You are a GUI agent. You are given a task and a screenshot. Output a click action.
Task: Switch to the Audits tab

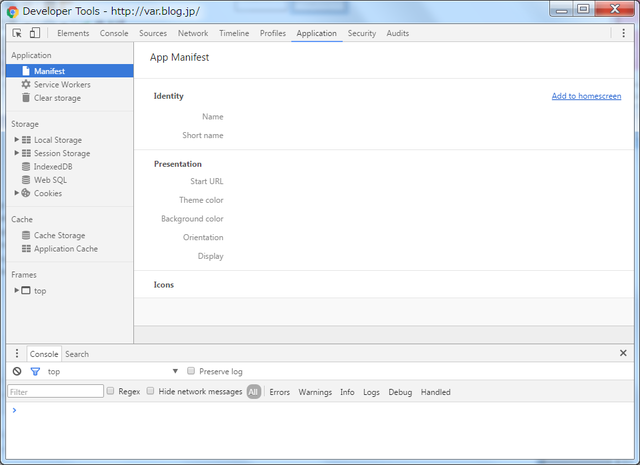[x=398, y=33]
